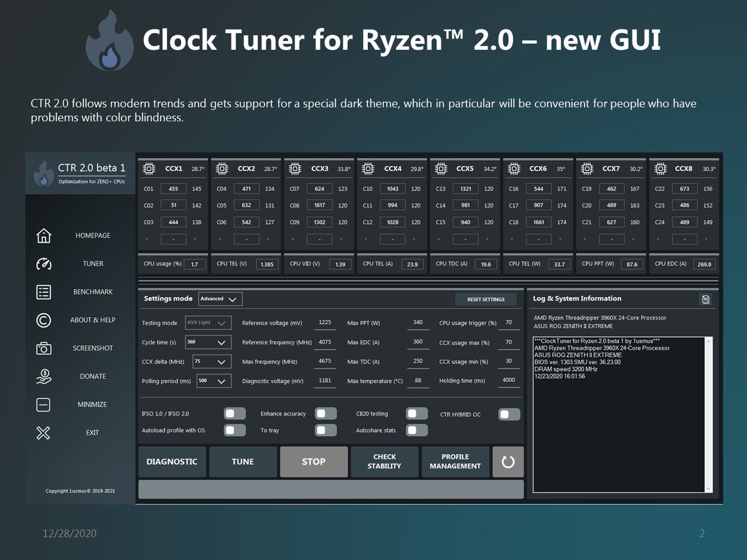This screenshot has width=747, height=560.
Task: Expand the Cycle time dropdown
Action: (x=208, y=342)
